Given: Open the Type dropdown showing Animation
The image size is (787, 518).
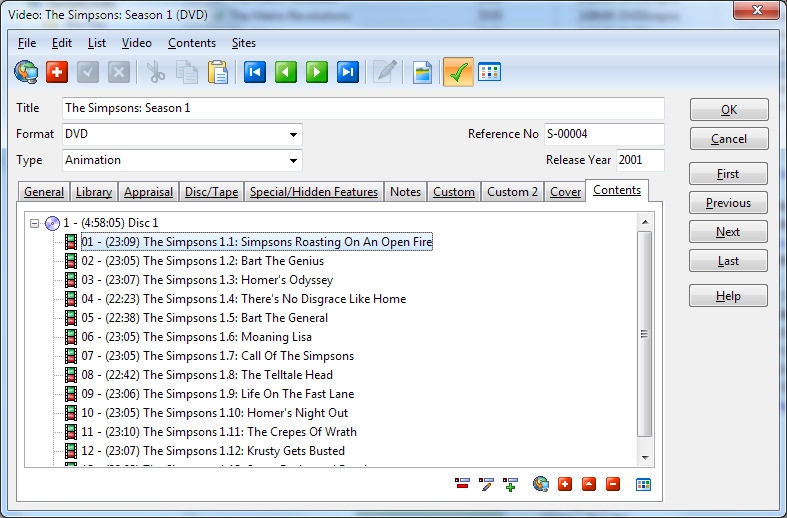Looking at the screenshot, I should click(x=293, y=160).
